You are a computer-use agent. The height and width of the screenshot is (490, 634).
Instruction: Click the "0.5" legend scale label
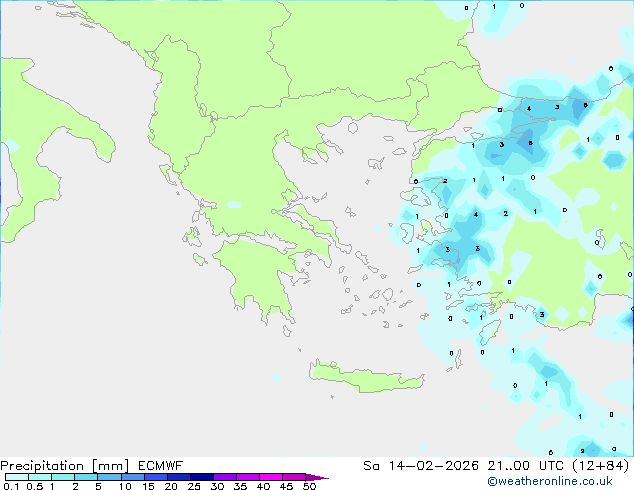click(x=35, y=486)
